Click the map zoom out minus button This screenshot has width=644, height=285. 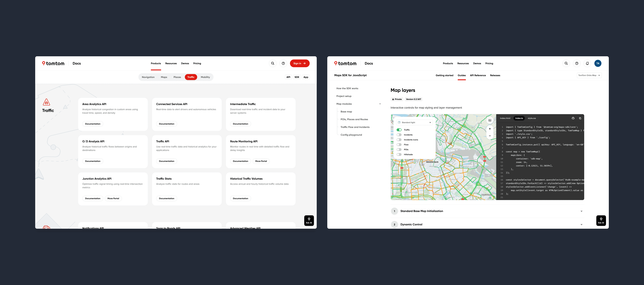(490, 136)
